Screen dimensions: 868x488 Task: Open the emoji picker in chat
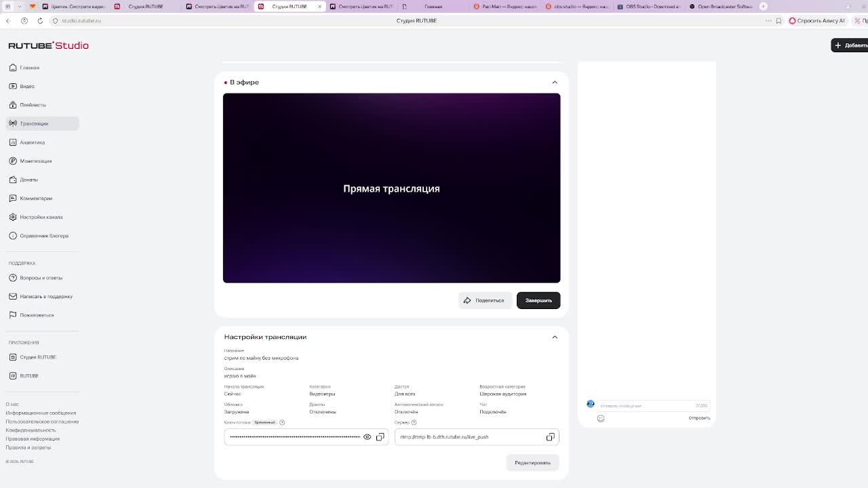pyautogui.click(x=601, y=418)
